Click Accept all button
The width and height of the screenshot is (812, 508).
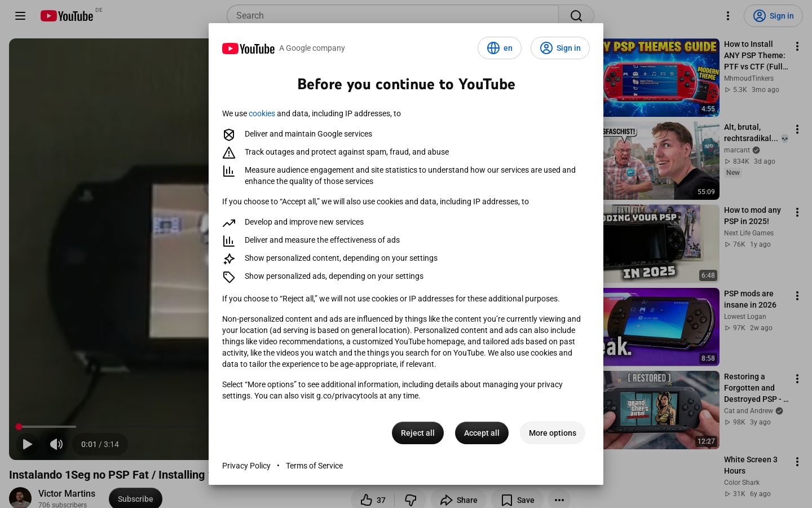pyautogui.click(x=482, y=433)
